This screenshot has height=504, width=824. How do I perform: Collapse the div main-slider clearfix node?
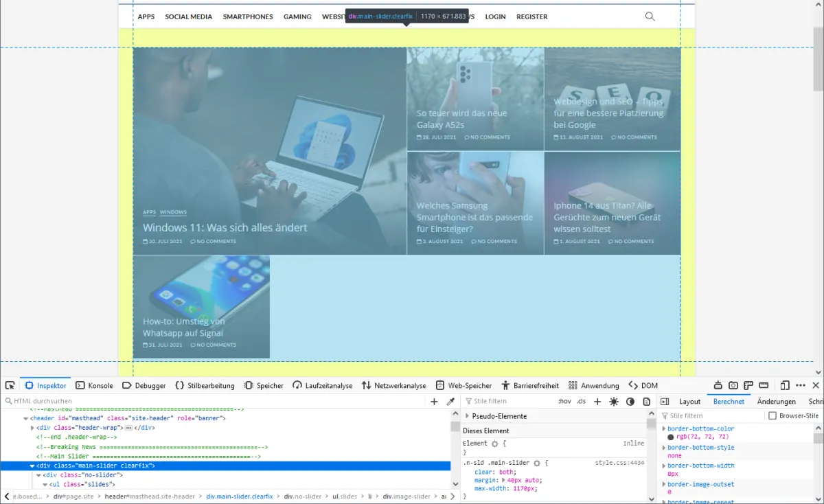pyautogui.click(x=32, y=466)
